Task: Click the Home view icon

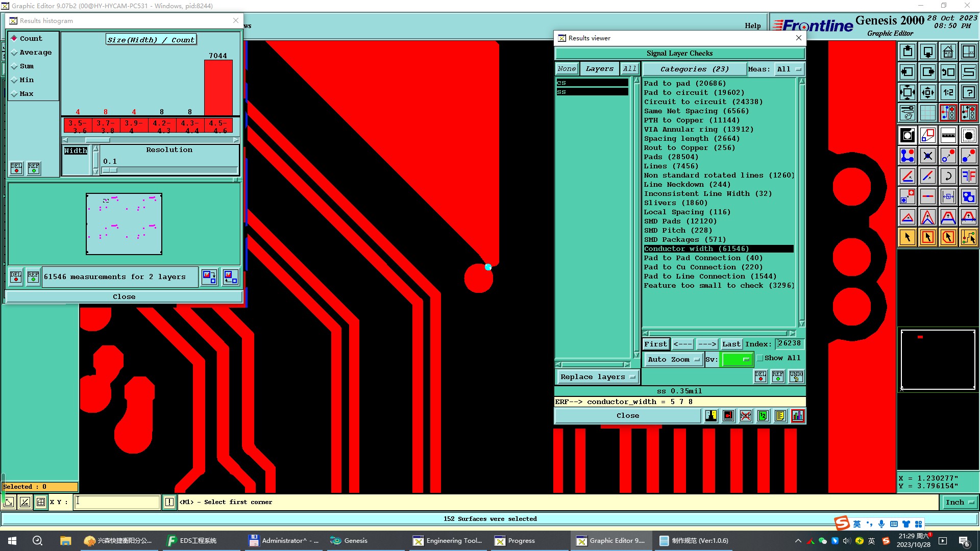Action: [948, 52]
